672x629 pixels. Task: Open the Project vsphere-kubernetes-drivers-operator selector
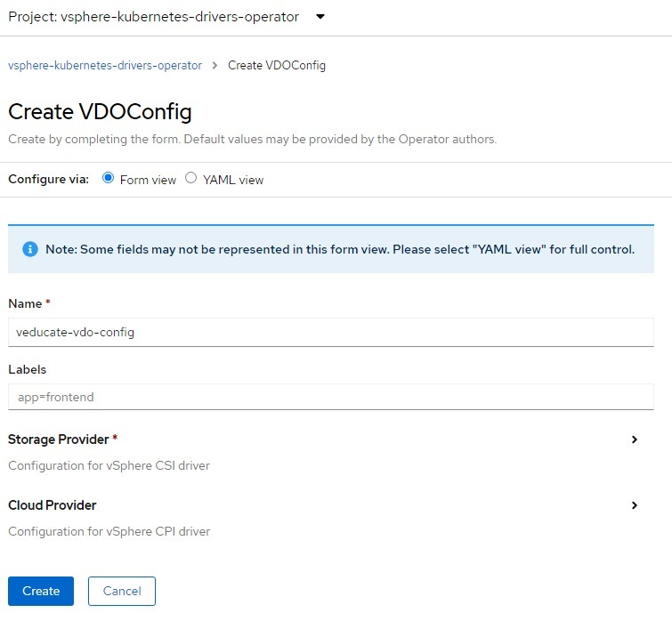pos(166,17)
